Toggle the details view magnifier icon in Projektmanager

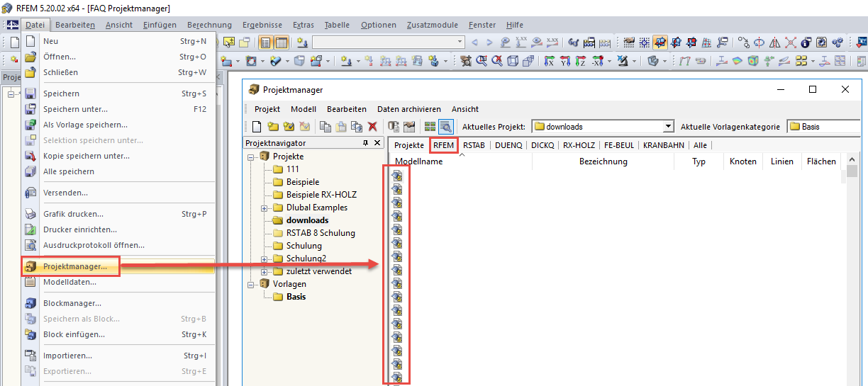coord(445,127)
